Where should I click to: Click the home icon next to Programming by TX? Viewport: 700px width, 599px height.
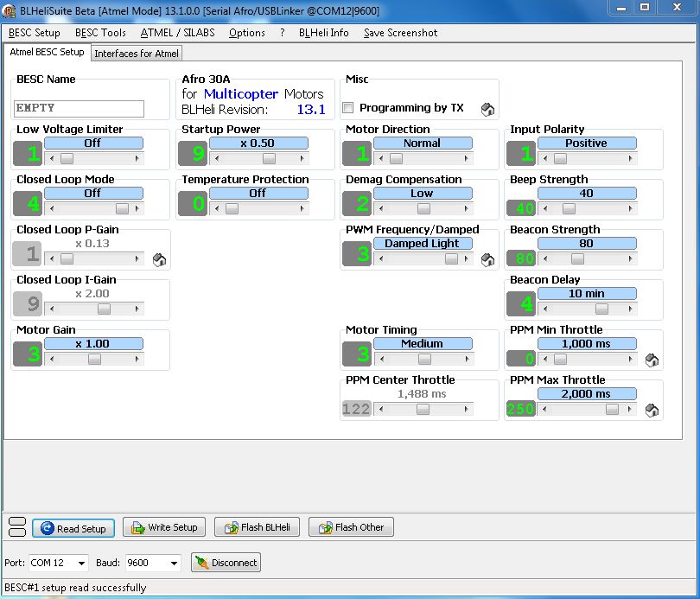click(487, 109)
